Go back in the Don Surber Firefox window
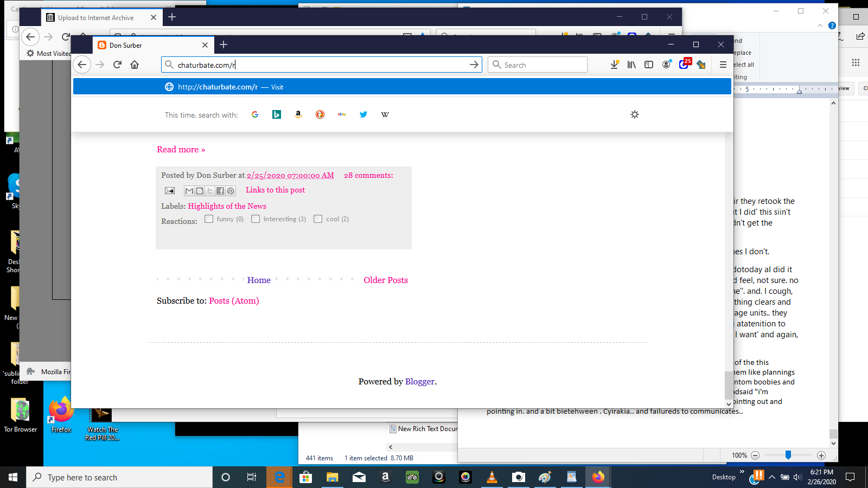The height and width of the screenshot is (488, 868). [82, 65]
